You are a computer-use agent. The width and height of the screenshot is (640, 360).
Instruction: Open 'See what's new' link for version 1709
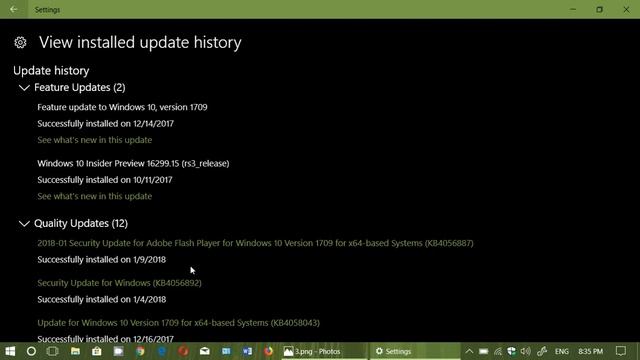pos(95,140)
